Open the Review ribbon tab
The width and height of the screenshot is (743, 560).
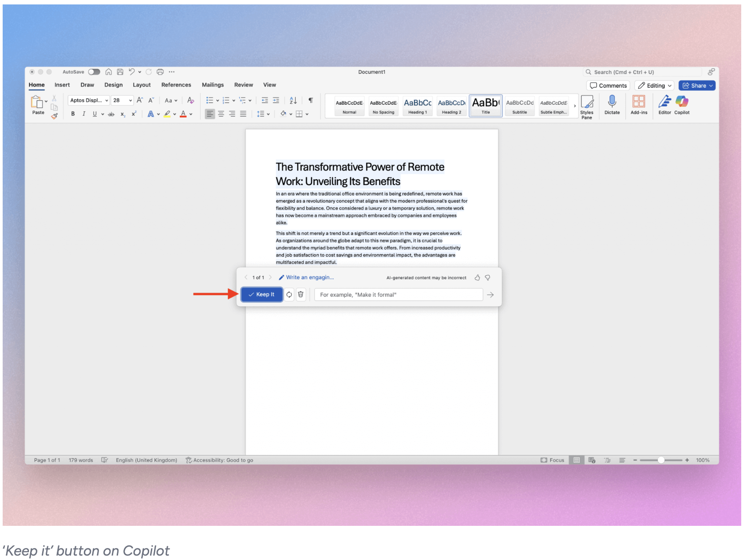pos(243,85)
